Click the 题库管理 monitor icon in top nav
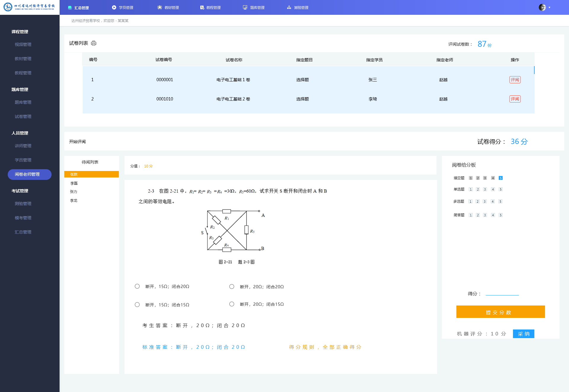This screenshot has height=392, width=569. tap(245, 7)
